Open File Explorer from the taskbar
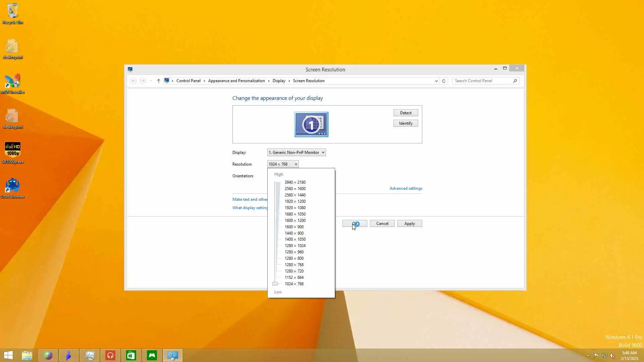644x362 pixels. 27,355
